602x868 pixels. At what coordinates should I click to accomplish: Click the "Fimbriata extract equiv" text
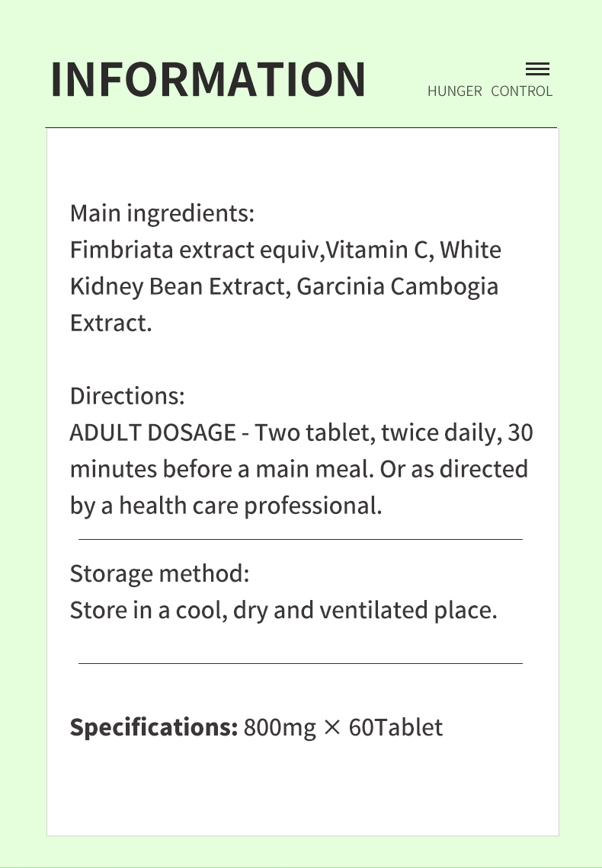[x=197, y=250]
